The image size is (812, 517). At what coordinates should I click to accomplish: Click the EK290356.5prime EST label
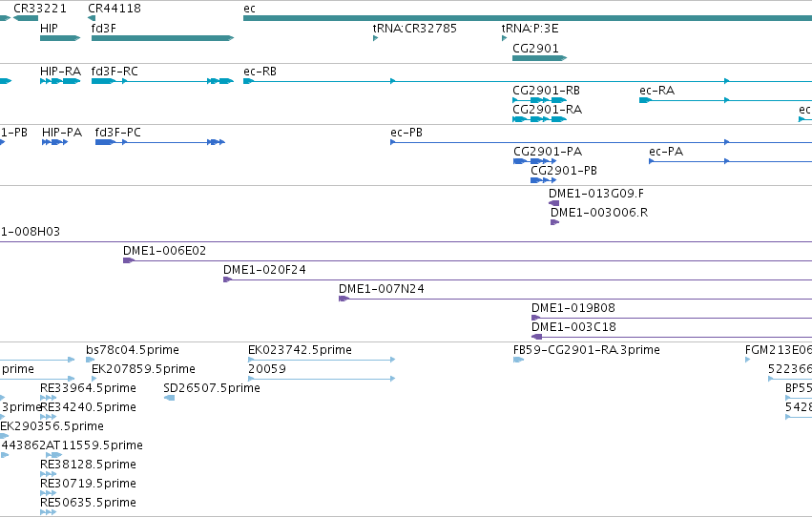[x=52, y=427]
